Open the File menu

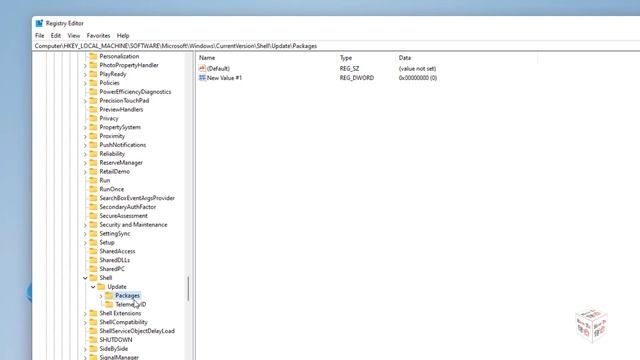click(40, 36)
